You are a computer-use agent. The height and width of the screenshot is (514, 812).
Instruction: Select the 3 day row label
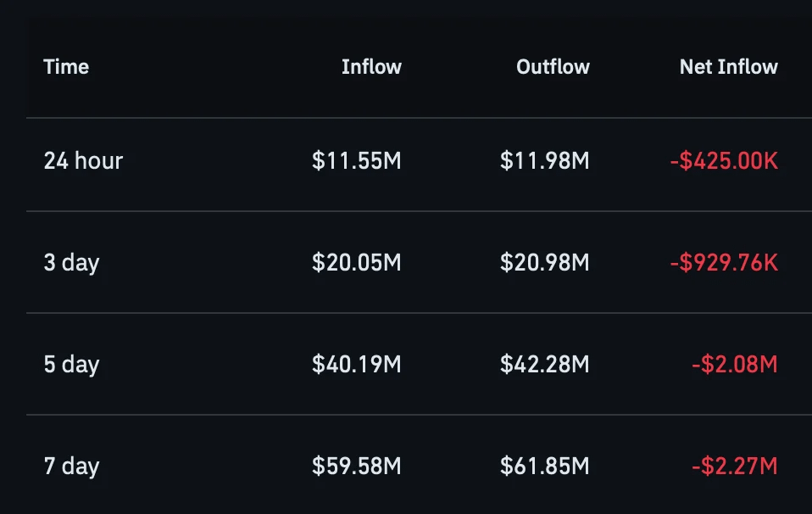71,263
